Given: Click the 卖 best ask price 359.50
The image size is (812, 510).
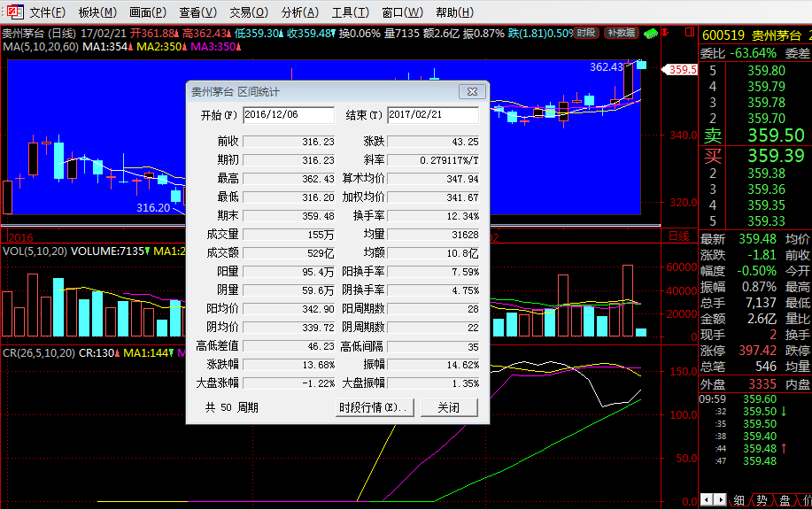Looking at the screenshot, I should pos(776,135).
